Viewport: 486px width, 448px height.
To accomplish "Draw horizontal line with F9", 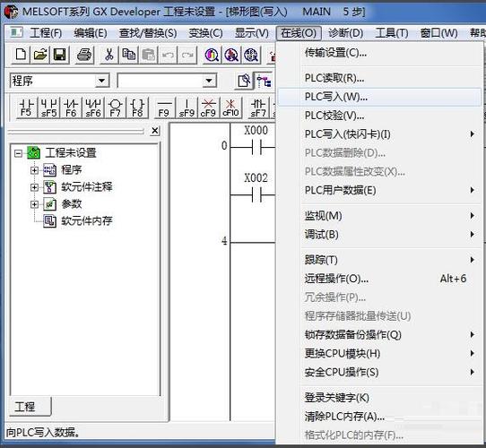I will tap(164, 108).
